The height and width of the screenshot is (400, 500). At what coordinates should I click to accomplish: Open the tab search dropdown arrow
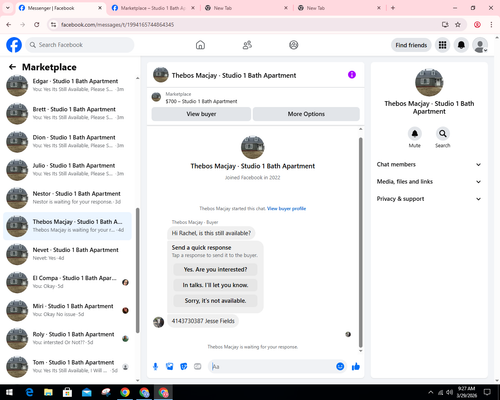click(x=8, y=8)
